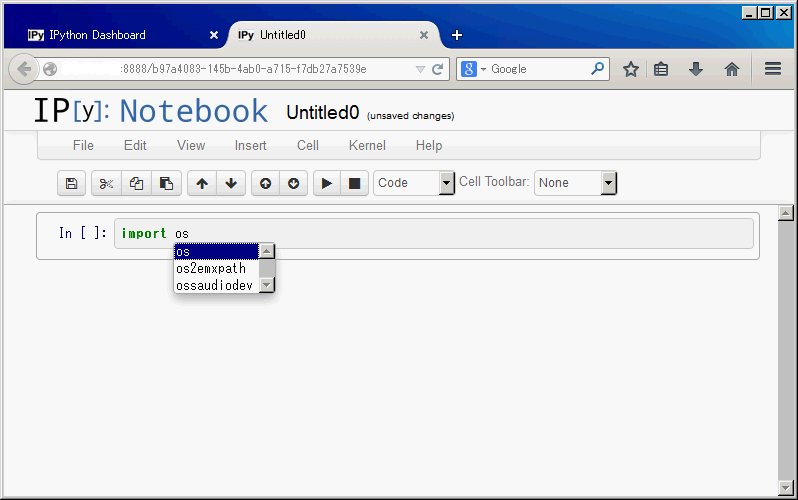Open the Kernel menu
This screenshot has height=500, width=798.
367,146
